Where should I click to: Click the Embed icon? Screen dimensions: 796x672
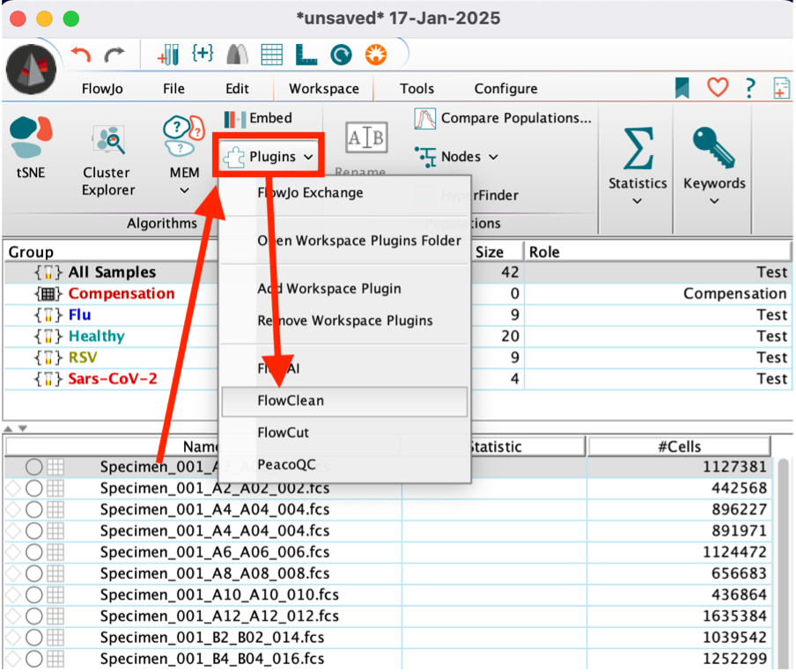[234, 120]
